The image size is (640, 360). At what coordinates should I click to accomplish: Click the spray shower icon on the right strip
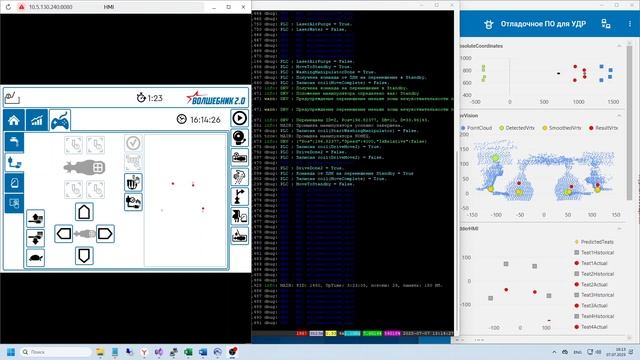point(239,177)
